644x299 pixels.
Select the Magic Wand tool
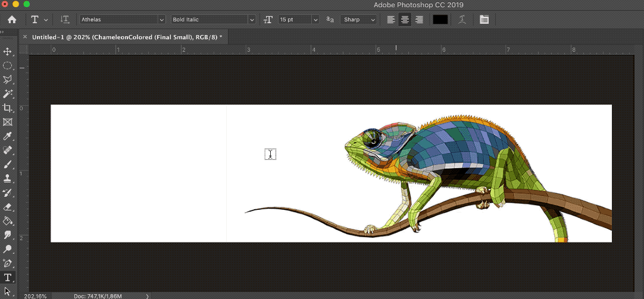(x=8, y=94)
